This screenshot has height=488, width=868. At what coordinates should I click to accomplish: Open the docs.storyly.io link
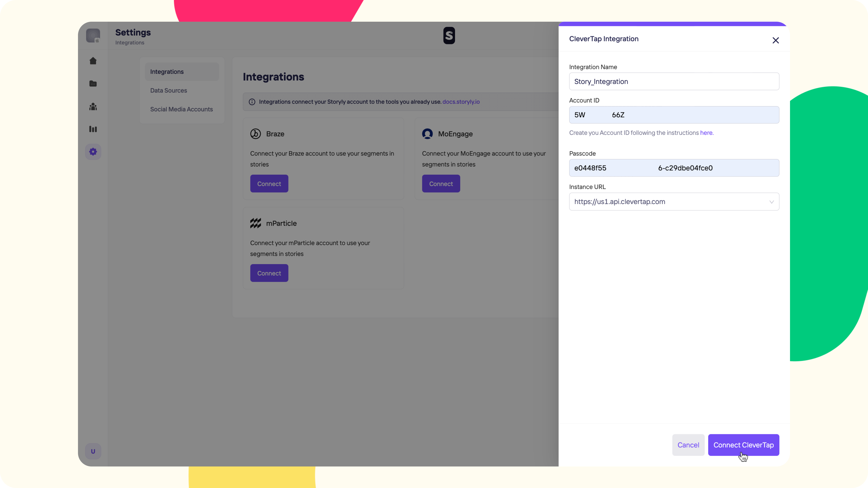pos(461,102)
